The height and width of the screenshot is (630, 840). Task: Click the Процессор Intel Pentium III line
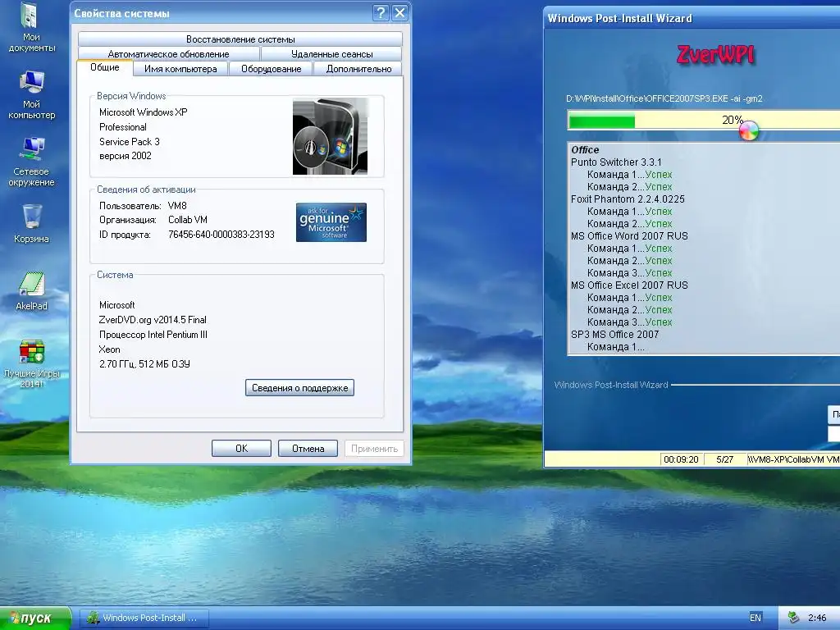tap(153, 335)
